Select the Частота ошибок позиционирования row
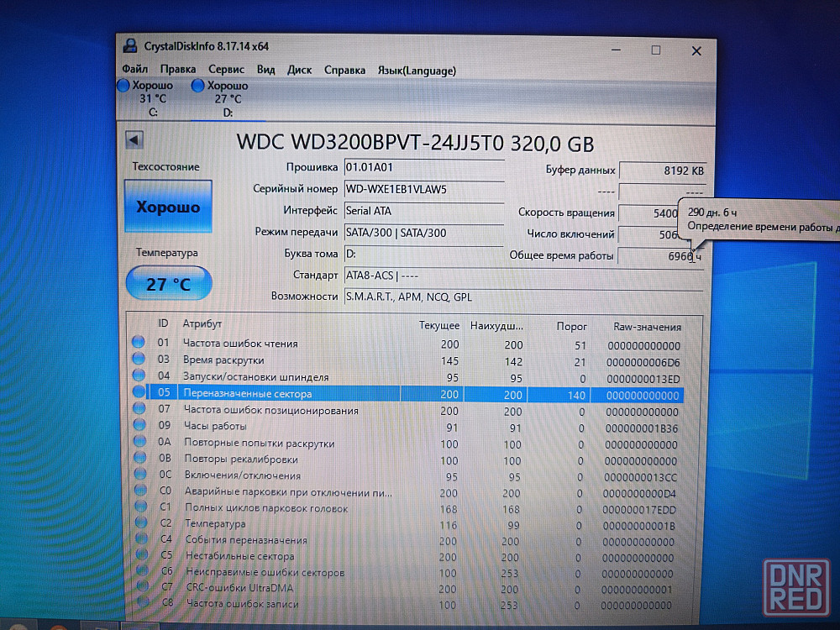The width and height of the screenshot is (840, 630). click(x=407, y=411)
